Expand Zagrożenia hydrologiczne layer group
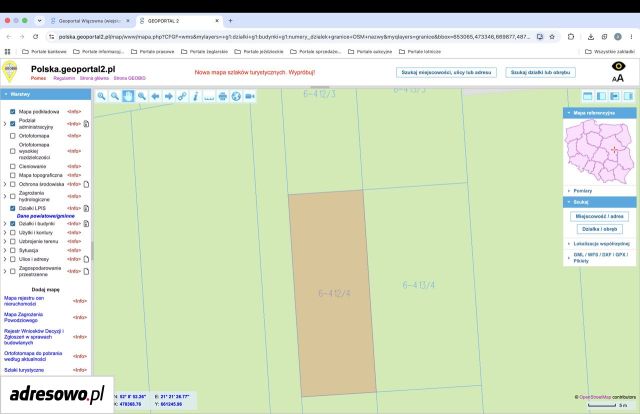This screenshot has width=640, height=414. 5,196
